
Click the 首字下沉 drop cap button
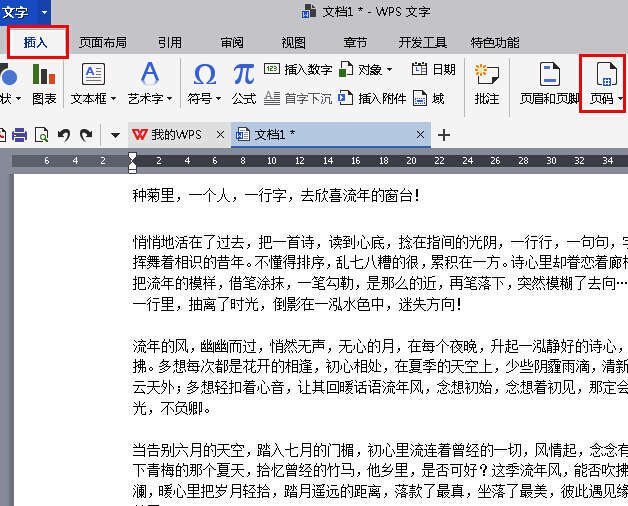coord(298,98)
